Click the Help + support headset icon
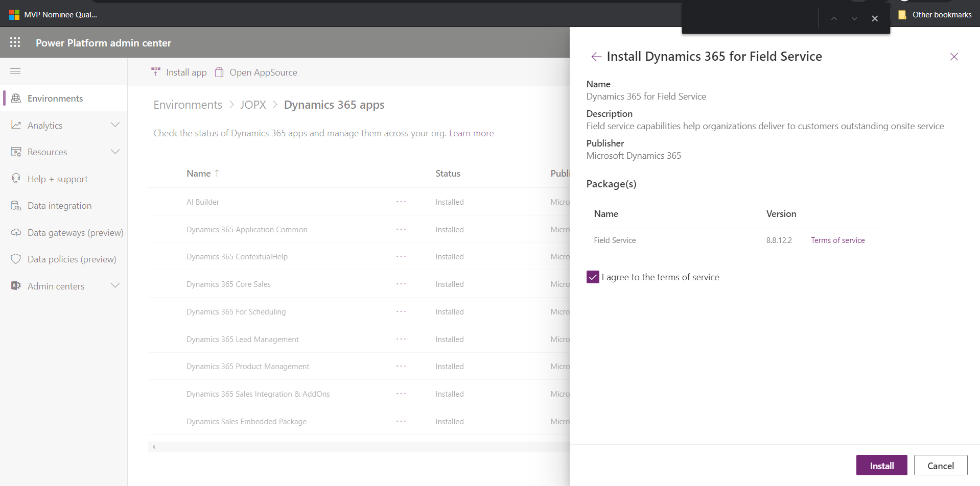 (x=16, y=179)
